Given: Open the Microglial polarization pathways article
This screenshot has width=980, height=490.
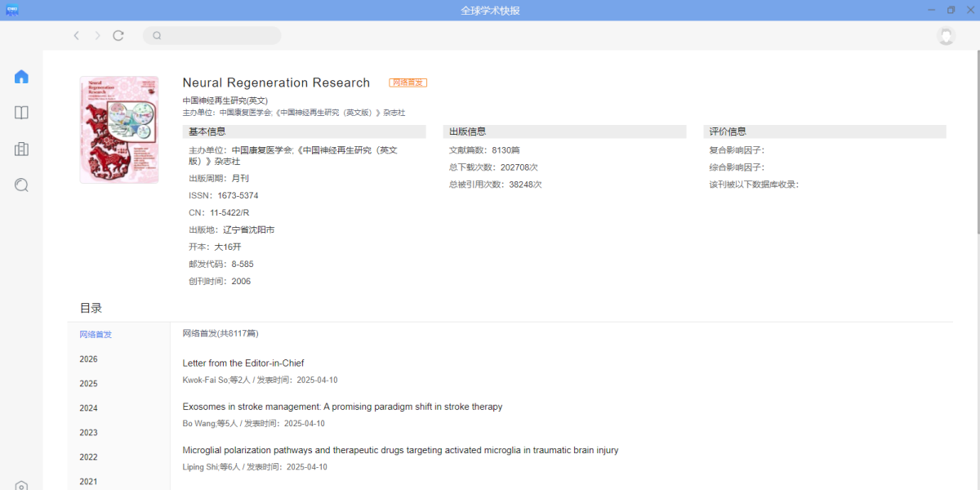Looking at the screenshot, I should coord(400,450).
